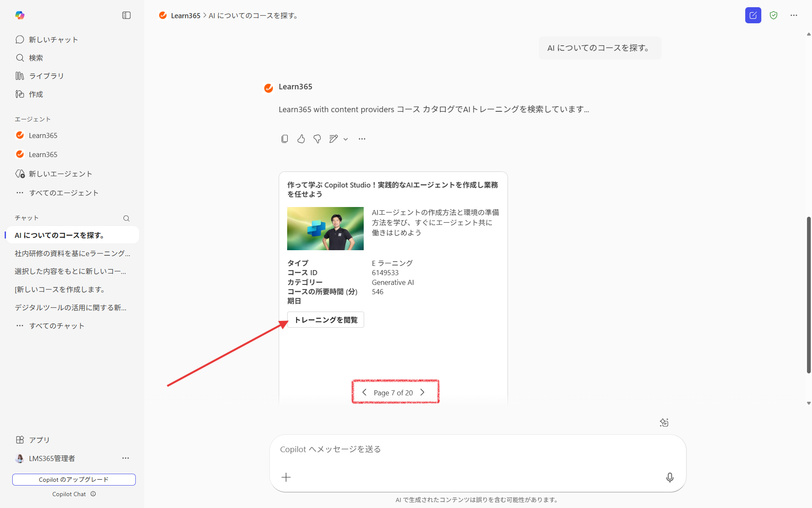Image resolution: width=812 pixels, height=508 pixels.
Task: Click トレーニングを閲覧 button
Action: 326,320
